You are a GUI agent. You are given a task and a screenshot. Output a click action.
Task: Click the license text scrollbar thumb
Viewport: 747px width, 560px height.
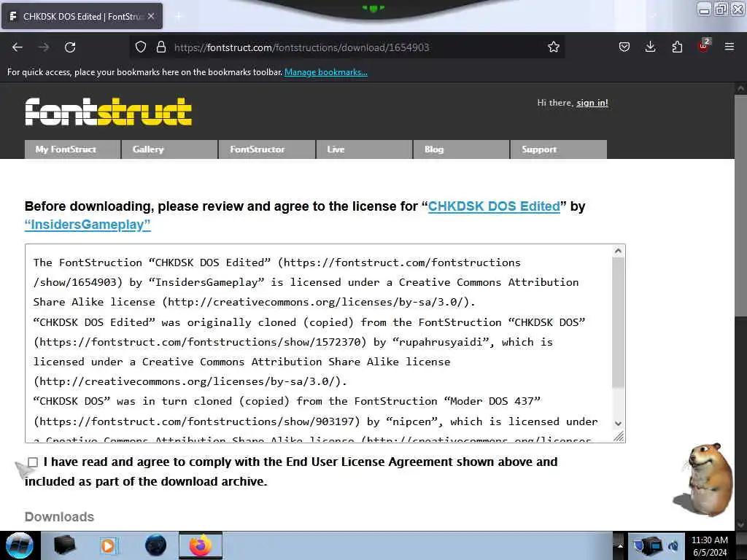click(618, 322)
